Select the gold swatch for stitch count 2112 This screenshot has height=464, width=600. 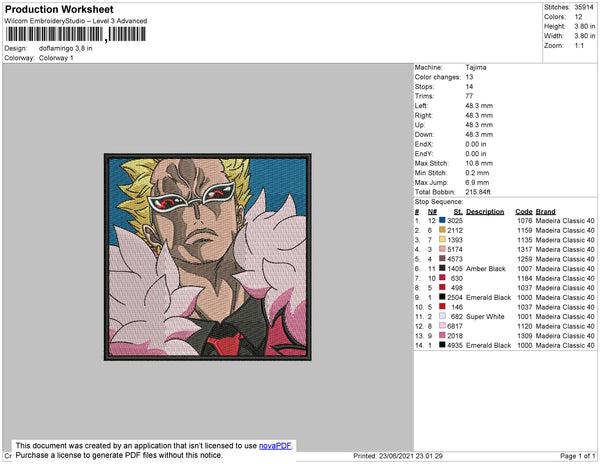(442, 230)
